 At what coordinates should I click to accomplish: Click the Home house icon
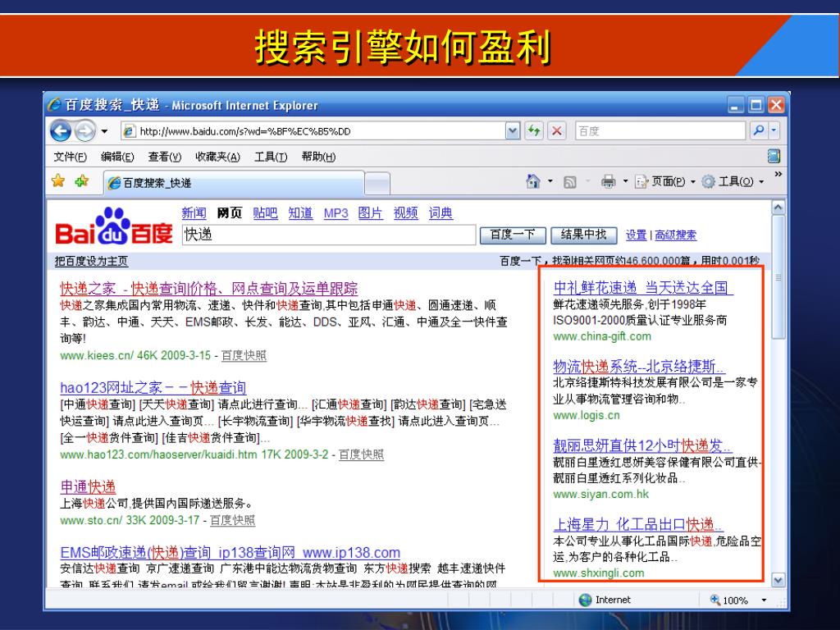point(533,181)
